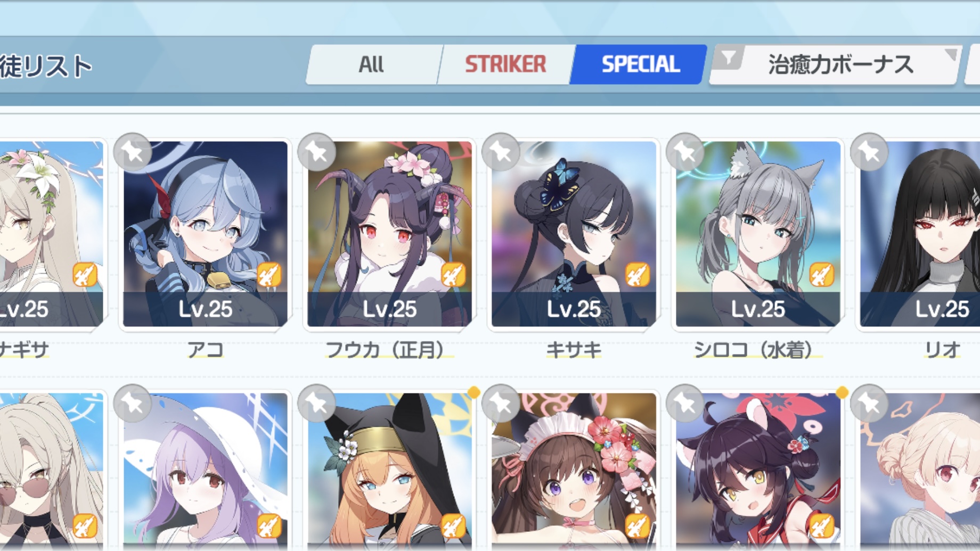Click the filter funnel icon

[x=728, y=57]
